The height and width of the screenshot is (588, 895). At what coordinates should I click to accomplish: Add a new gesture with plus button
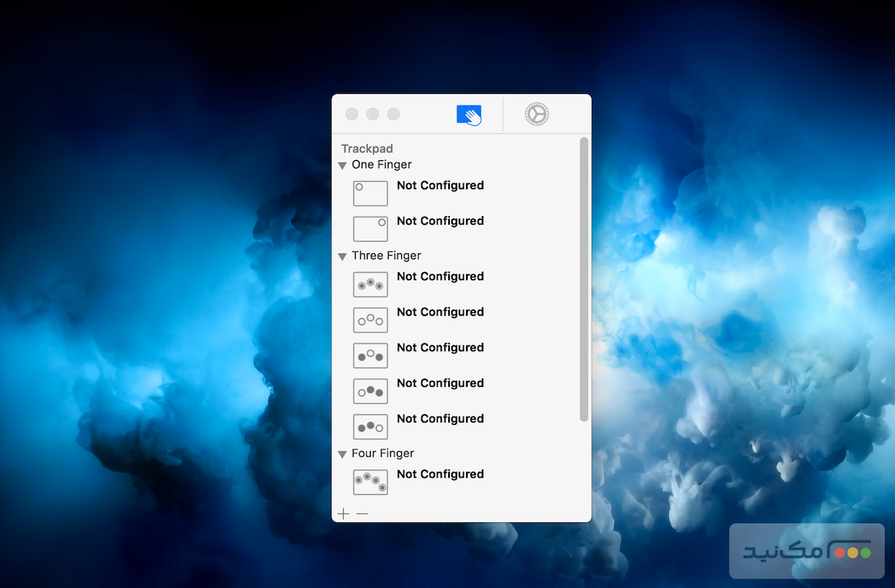point(343,513)
